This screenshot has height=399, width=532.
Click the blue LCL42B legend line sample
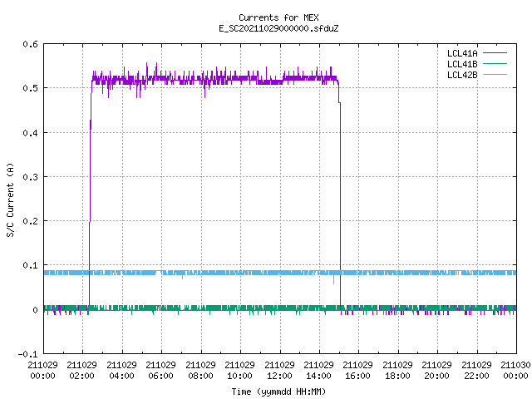[495, 75]
